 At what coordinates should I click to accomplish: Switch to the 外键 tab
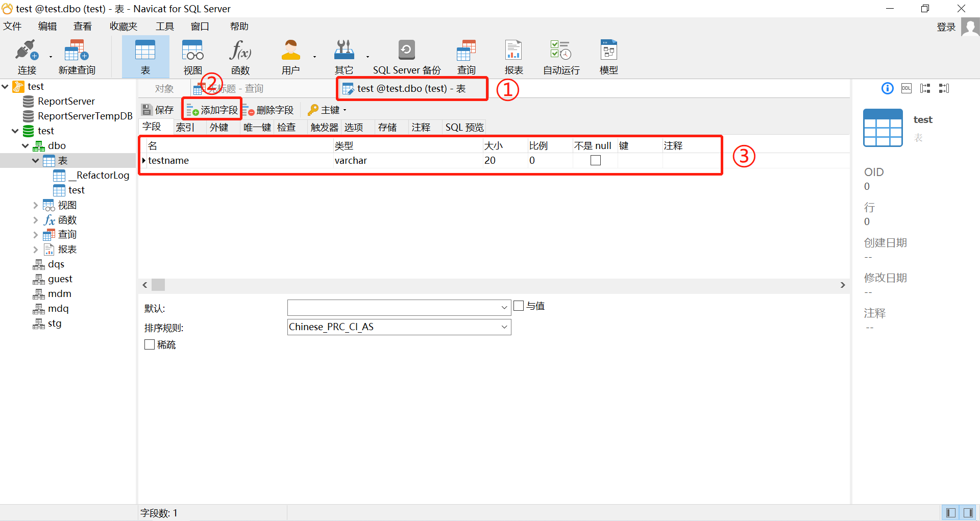coord(219,127)
